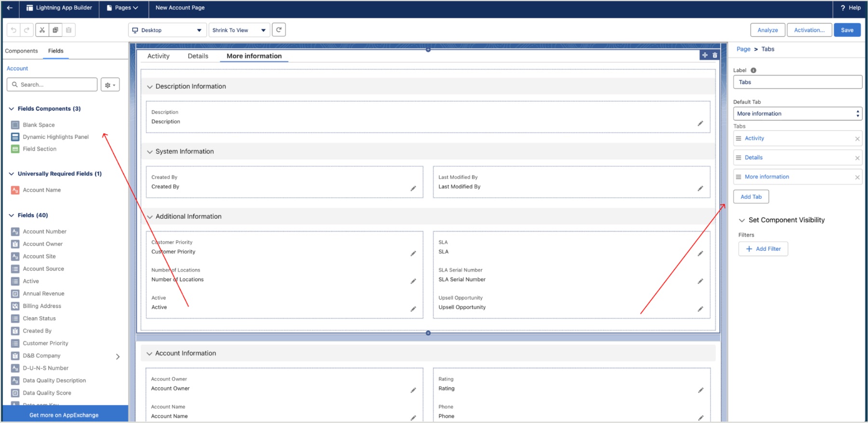Switch to the Fields tab
The image size is (868, 423).
55,51
